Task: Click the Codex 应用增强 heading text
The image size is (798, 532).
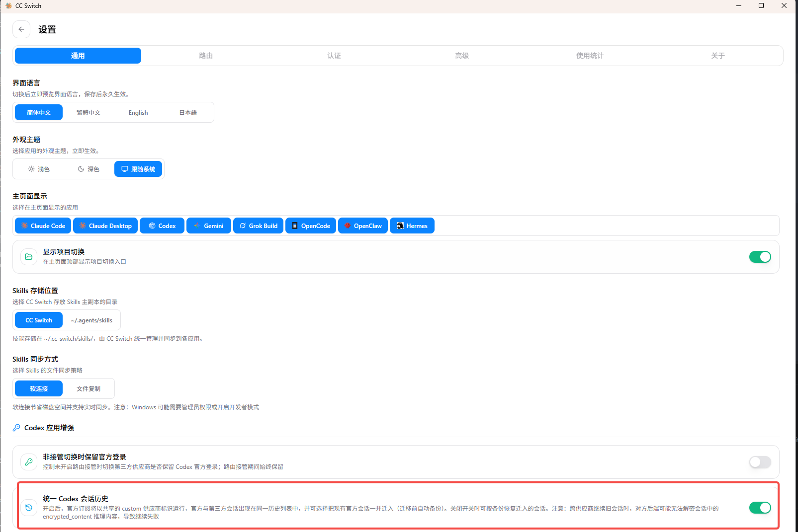Action: coord(49,428)
